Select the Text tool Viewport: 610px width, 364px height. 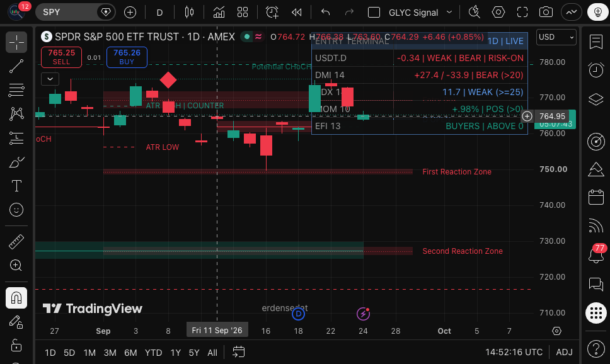click(x=16, y=186)
